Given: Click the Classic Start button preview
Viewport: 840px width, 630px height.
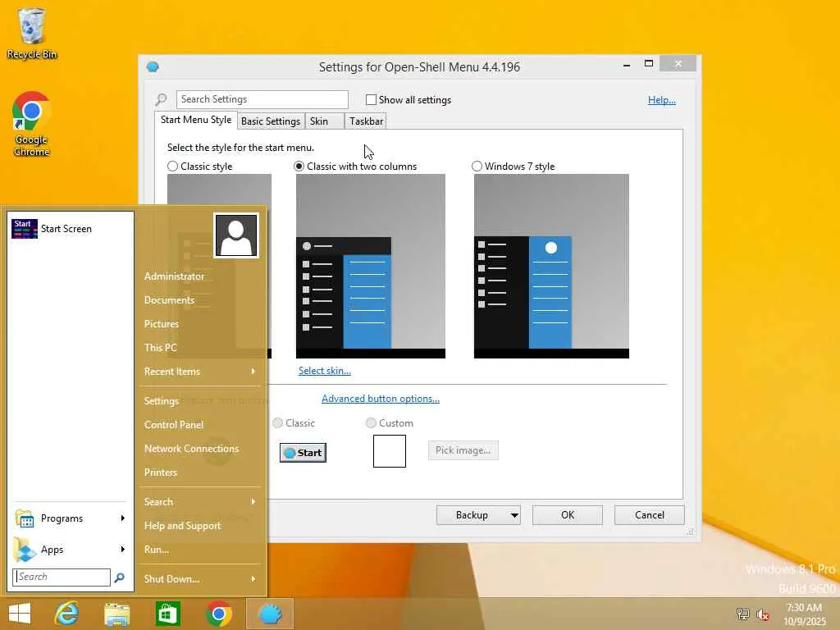Looking at the screenshot, I should click(x=304, y=453).
